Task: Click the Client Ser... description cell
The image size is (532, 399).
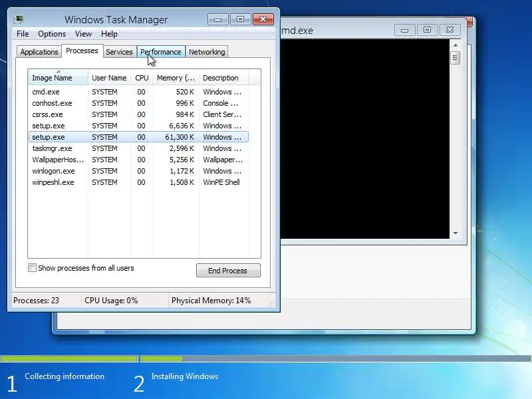Action: (222, 114)
